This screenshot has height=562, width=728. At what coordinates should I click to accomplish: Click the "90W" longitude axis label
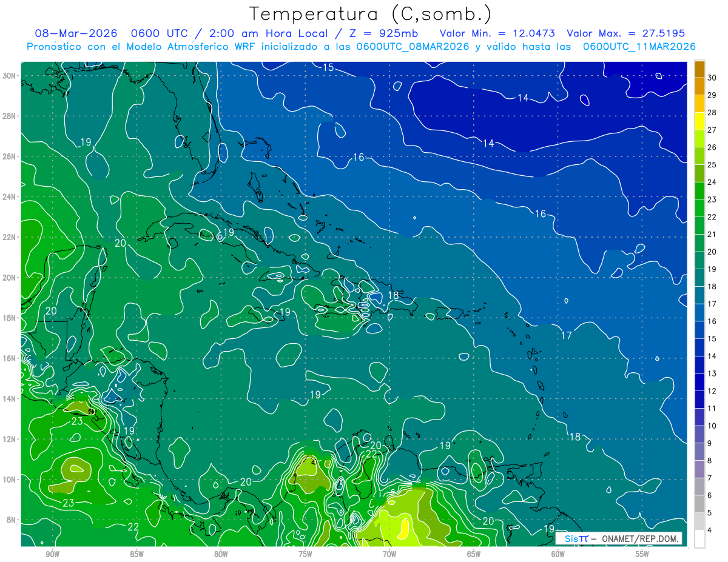pos(52,554)
